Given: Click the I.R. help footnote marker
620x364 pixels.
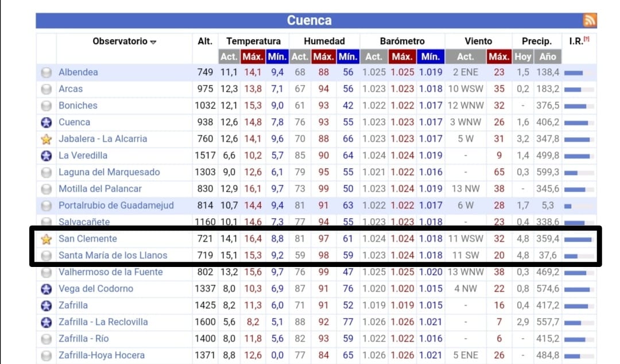Looking at the screenshot, I should coord(587,38).
